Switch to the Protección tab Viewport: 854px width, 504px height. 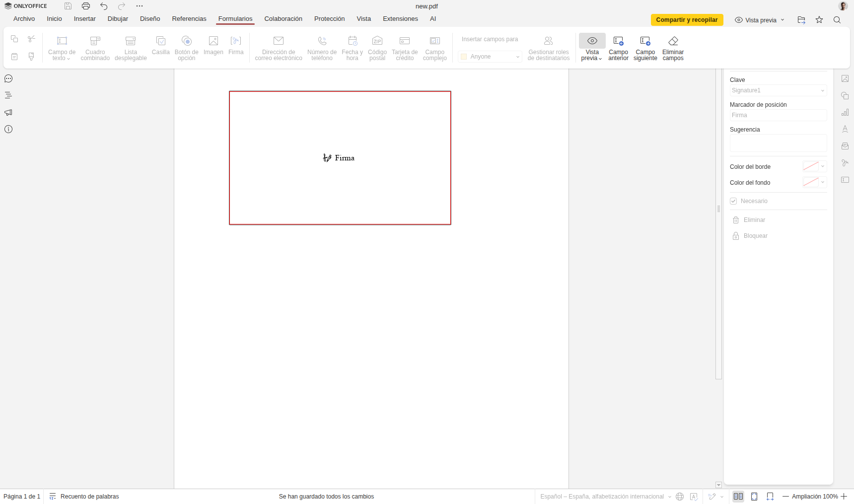(x=329, y=19)
